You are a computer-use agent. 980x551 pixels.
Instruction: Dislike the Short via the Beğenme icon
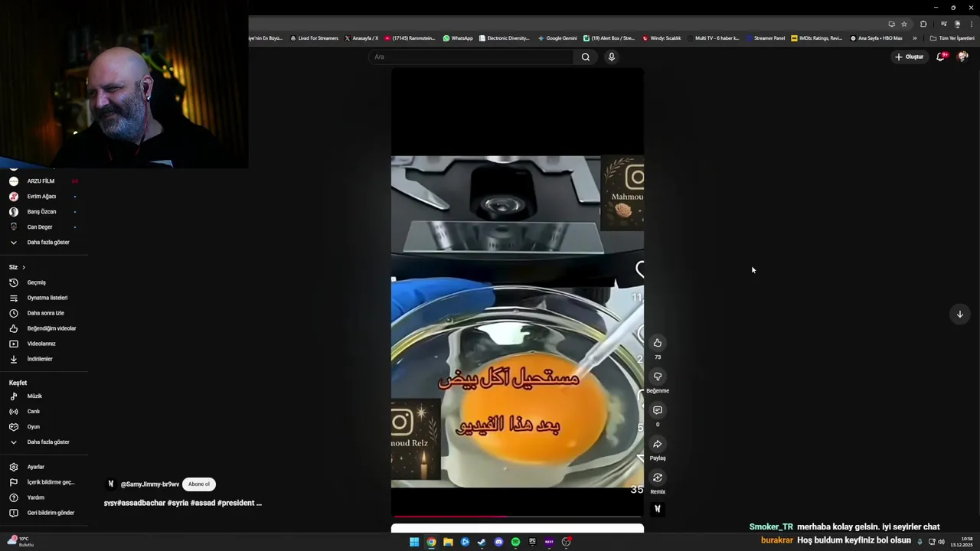pos(657,377)
